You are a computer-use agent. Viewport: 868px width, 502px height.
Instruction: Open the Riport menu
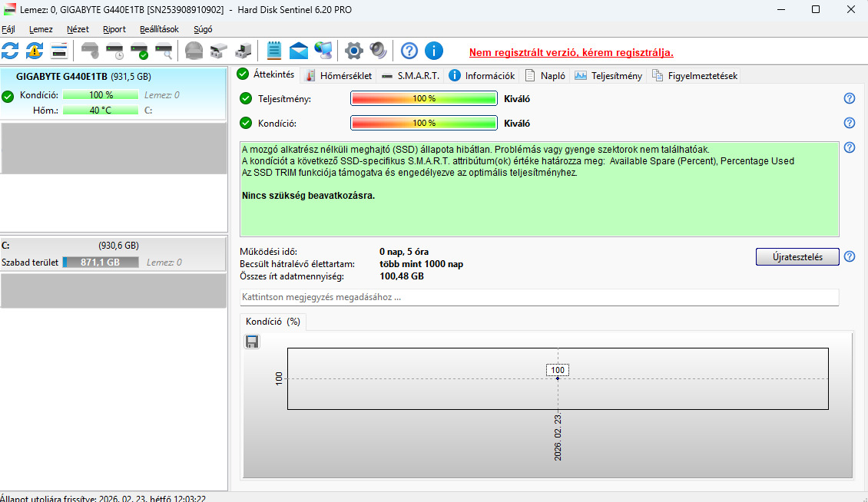click(x=114, y=29)
